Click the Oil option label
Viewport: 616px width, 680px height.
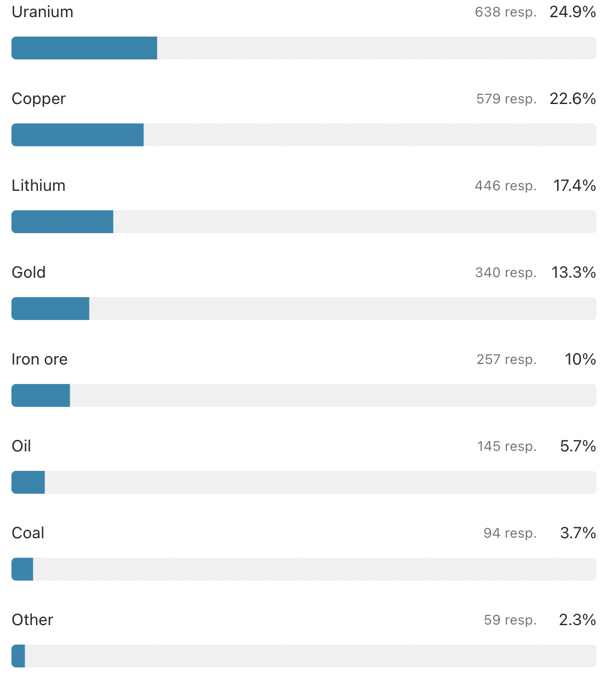click(x=22, y=446)
